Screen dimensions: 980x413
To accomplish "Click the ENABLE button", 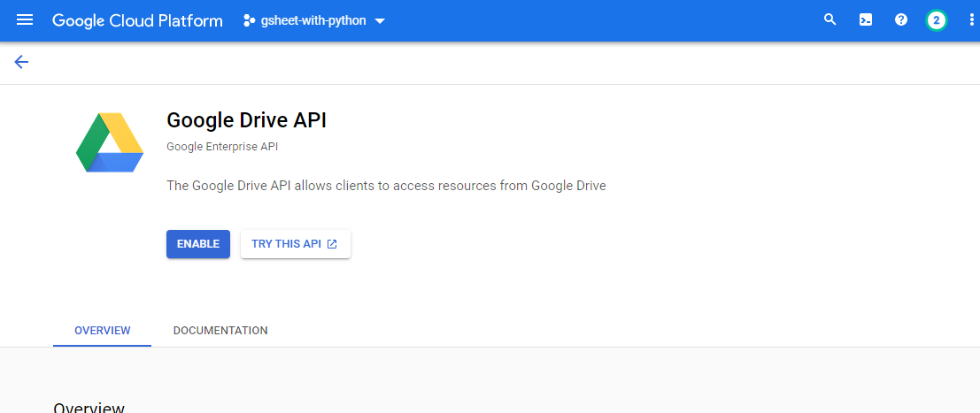I will (198, 244).
